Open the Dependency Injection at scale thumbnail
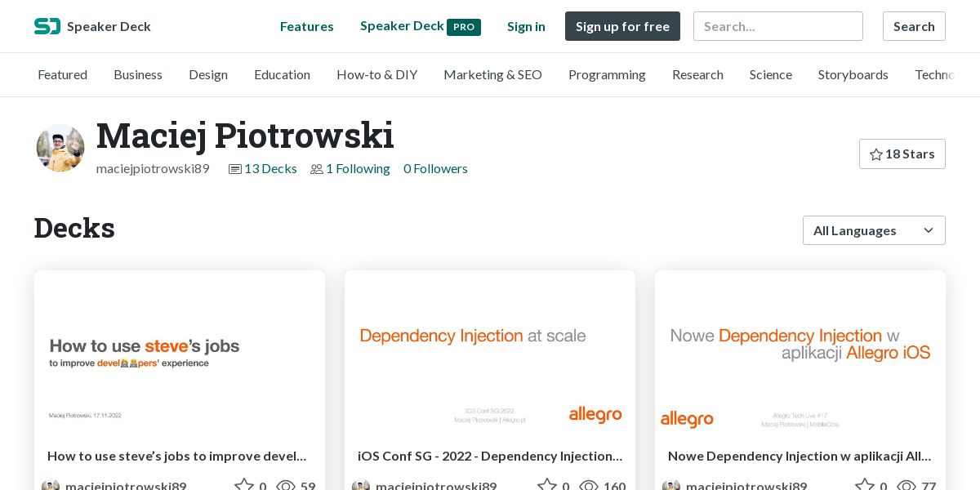 [x=490, y=352]
